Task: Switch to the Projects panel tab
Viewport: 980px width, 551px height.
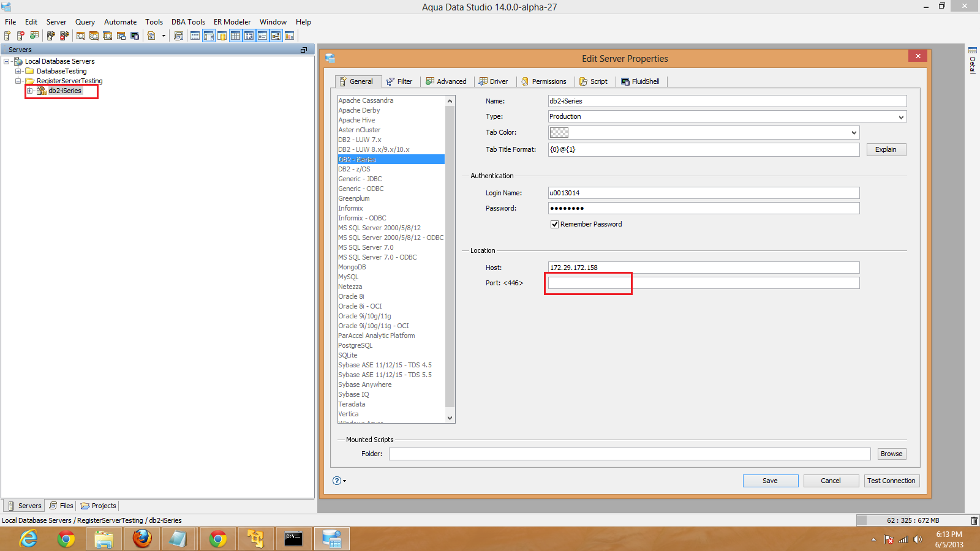Action: click(x=98, y=506)
